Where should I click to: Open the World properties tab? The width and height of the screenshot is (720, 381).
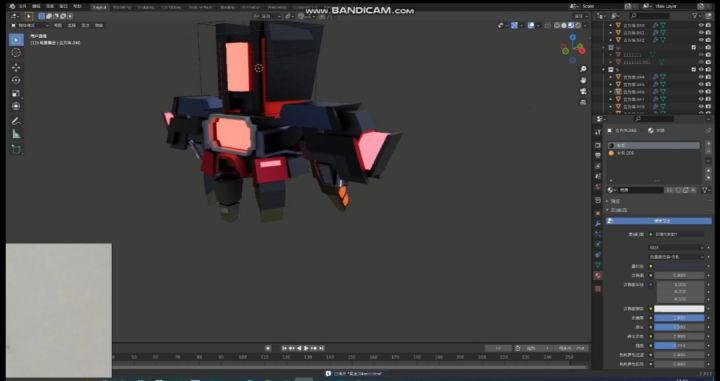click(597, 187)
